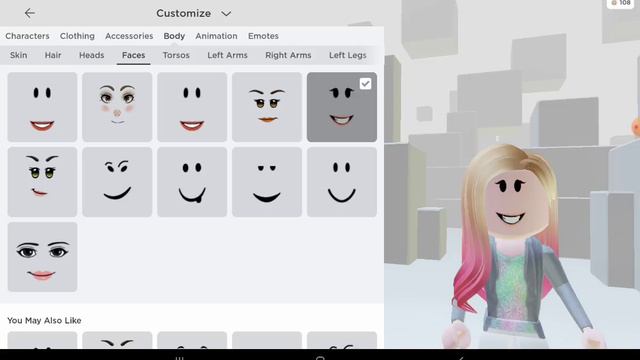Image resolution: width=640 pixels, height=360 pixels.
Task: Choose the orange-lipped face with raised eyebrows
Action: pos(267,107)
